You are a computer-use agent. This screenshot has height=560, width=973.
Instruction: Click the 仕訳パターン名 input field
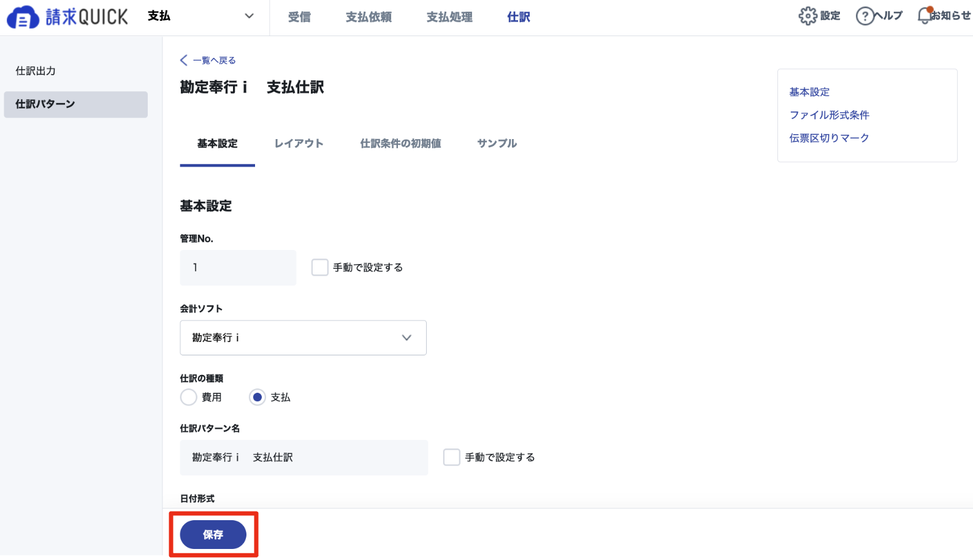(x=304, y=457)
